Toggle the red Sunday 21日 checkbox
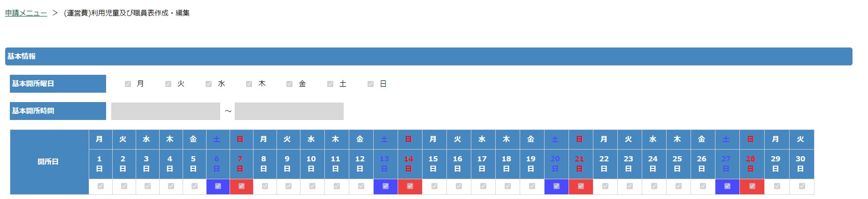 coord(581,186)
